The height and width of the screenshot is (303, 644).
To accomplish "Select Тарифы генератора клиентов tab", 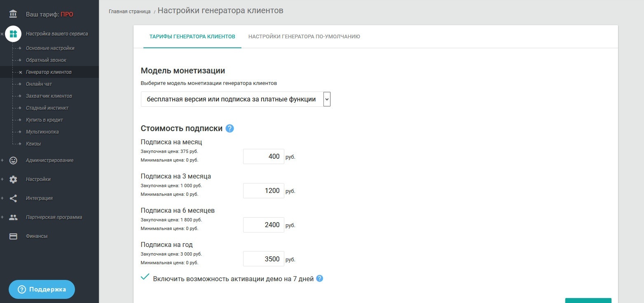I will point(192,37).
